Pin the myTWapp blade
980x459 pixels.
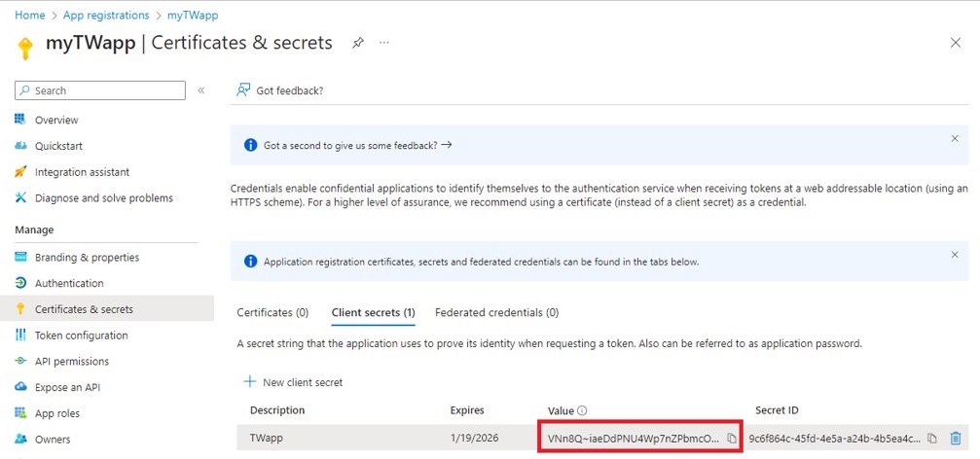tap(357, 43)
